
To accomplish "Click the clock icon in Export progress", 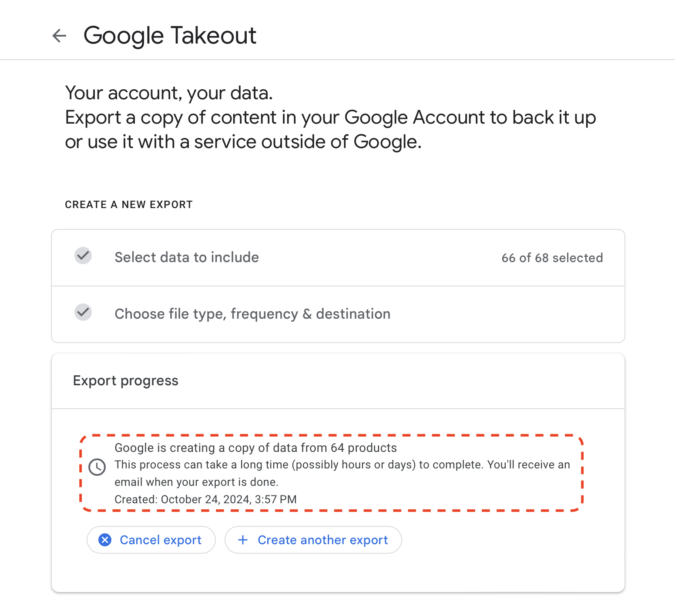I will pos(97,467).
